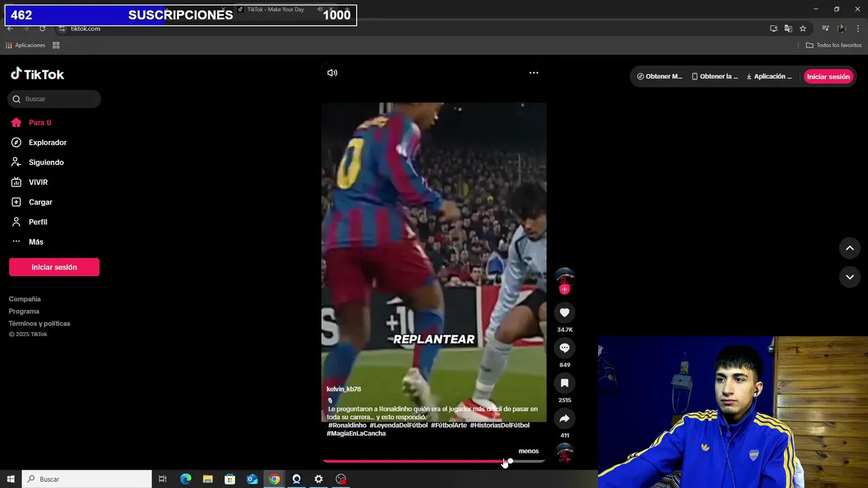Follow the creator via plus badge

point(564,289)
